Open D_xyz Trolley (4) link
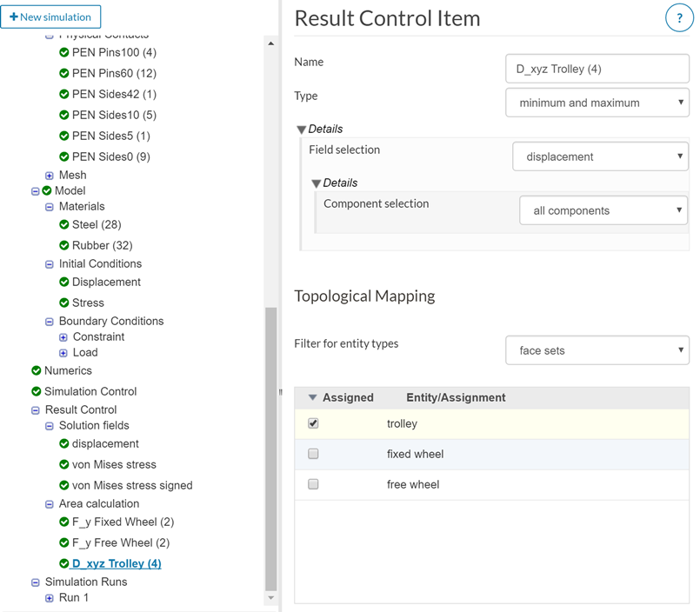Viewport: 700px width, 612px height. [117, 564]
